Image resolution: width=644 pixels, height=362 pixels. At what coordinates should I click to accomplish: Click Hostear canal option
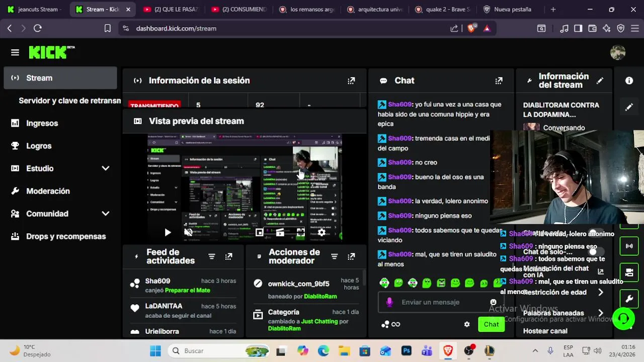pos(545,331)
